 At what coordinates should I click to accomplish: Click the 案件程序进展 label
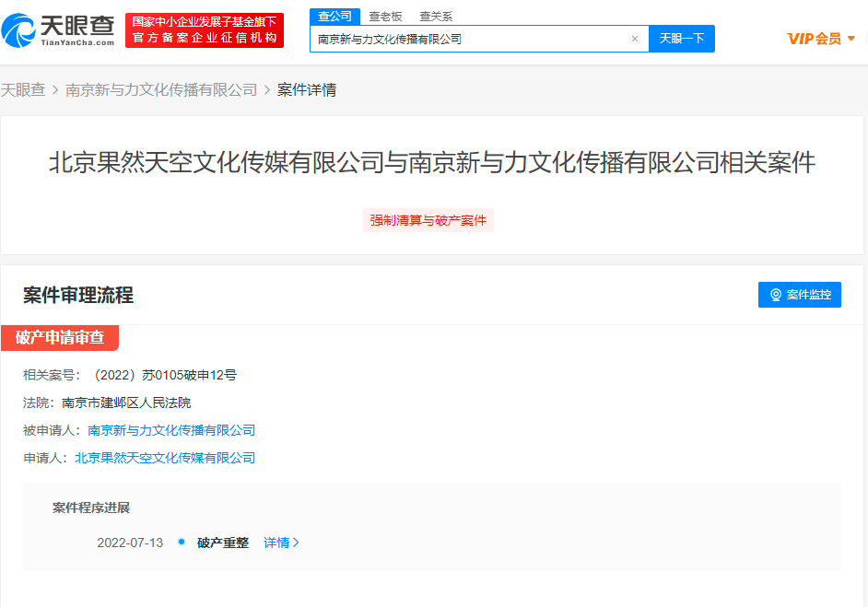pos(91,508)
